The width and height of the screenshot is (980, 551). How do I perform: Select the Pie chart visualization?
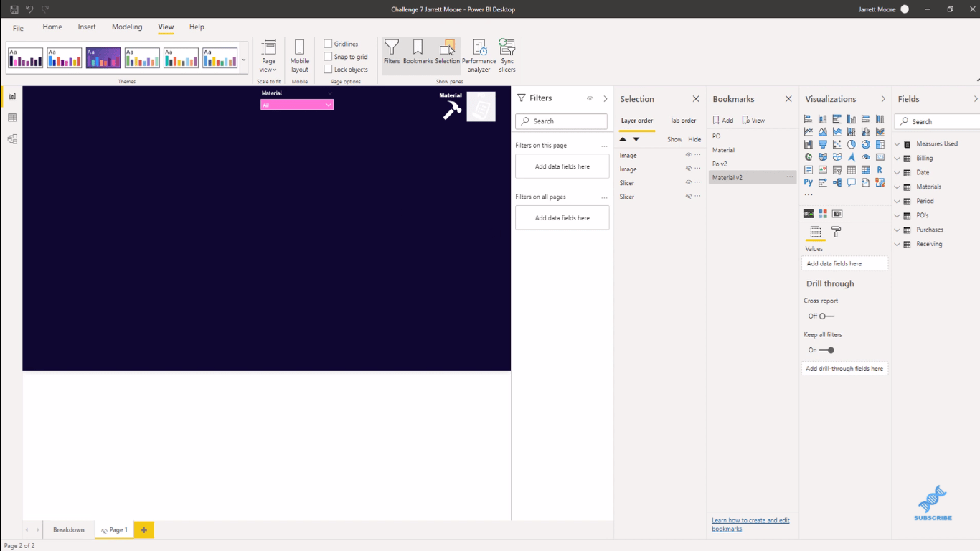pyautogui.click(x=852, y=144)
